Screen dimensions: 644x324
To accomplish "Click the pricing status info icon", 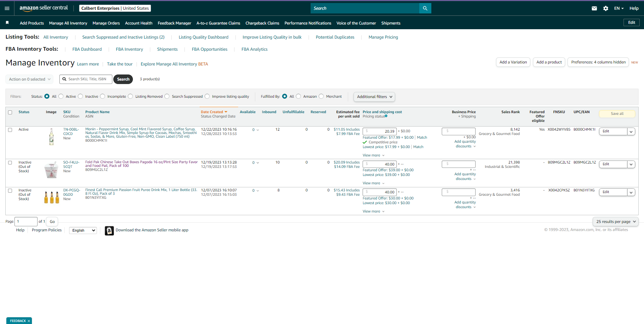I will coord(386,116).
